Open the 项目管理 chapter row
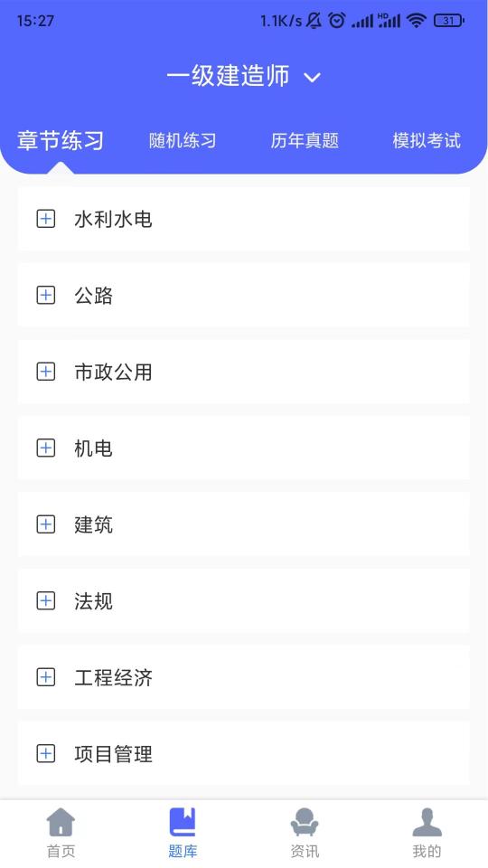Screen dimensions: 488x868 (x=244, y=753)
